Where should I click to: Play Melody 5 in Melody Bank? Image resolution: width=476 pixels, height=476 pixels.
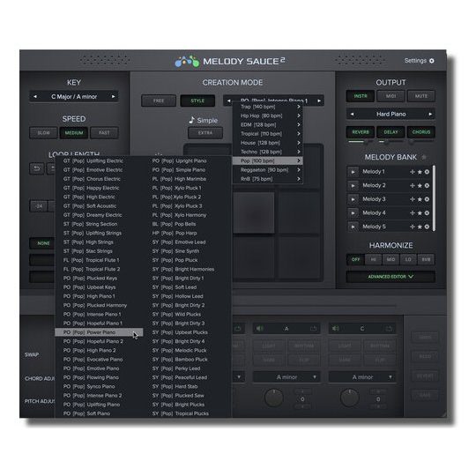[353, 227]
